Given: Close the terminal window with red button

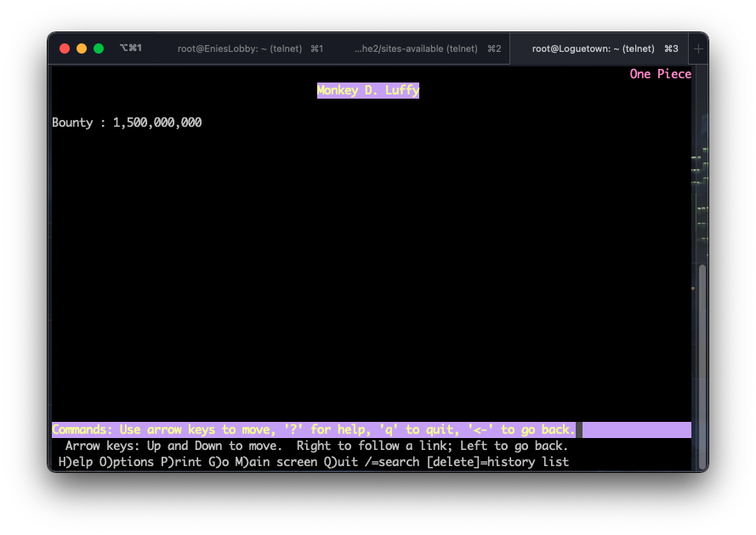Looking at the screenshot, I should pyautogui.click(x=65, y=48).
